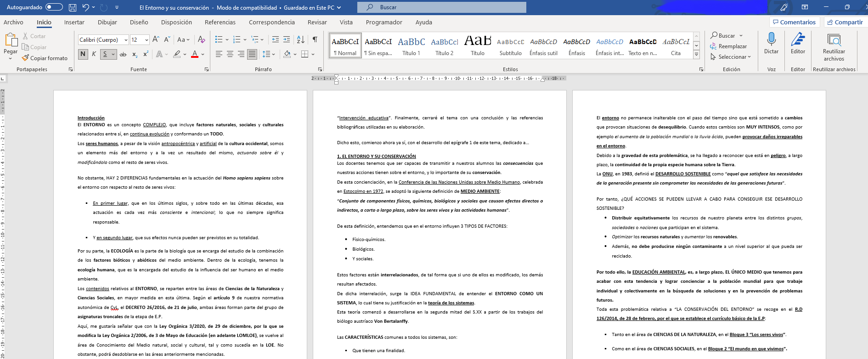This screenshot has height=359, width=868.
Task: Switch to the Revisar tab
Action: click(x=317, y=22)
